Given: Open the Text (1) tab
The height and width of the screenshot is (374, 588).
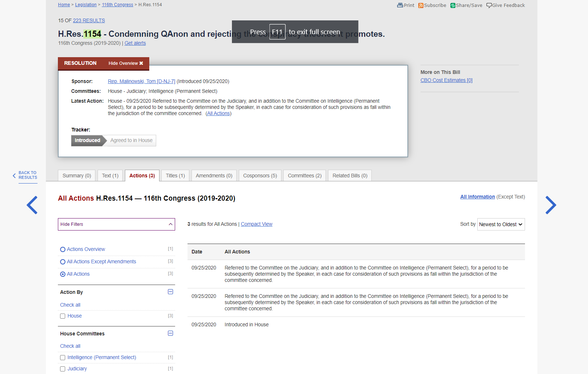Looking at the screenshot, I should point(110,176).
